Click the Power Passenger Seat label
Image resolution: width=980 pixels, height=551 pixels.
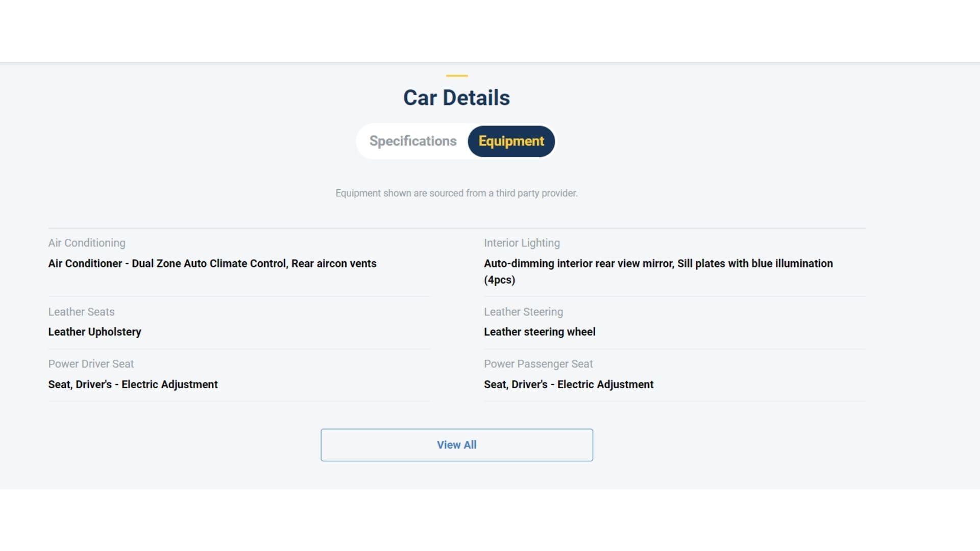click(538, 364)
